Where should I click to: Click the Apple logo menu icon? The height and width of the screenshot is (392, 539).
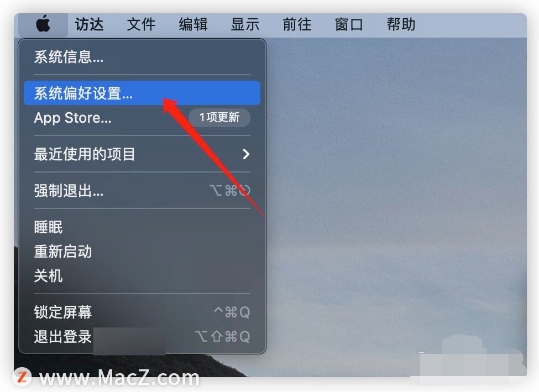[x=43, y=25]
